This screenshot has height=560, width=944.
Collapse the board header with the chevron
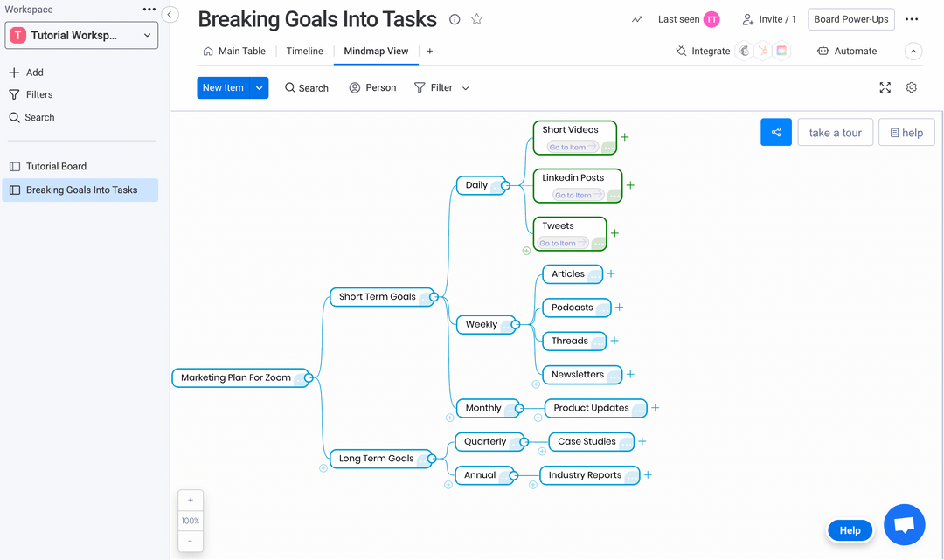pyautogui.click(x=913, y=51)
